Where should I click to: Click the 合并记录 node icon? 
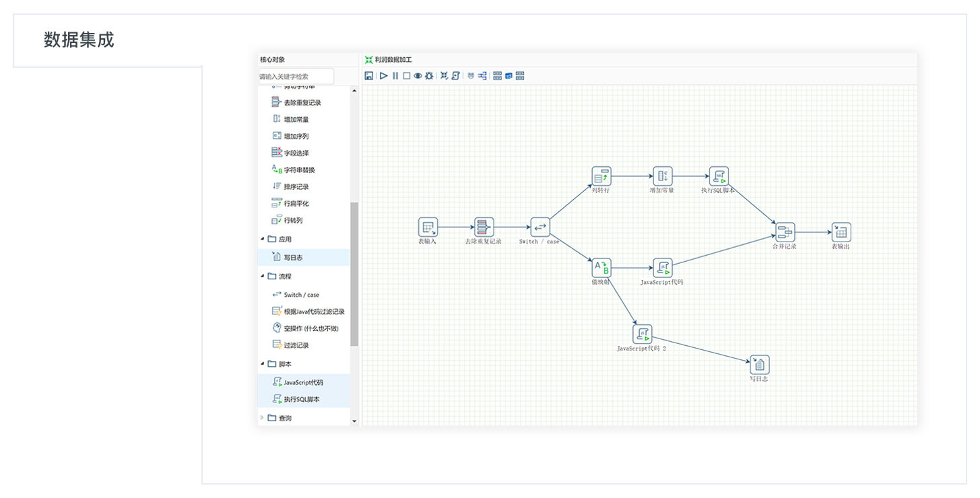pos(785,233)
